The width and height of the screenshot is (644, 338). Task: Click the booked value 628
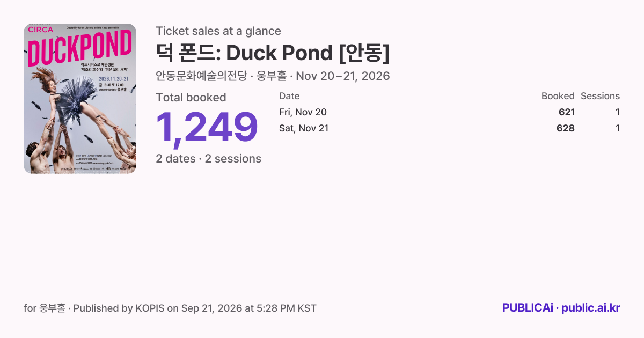pos(566,128)
